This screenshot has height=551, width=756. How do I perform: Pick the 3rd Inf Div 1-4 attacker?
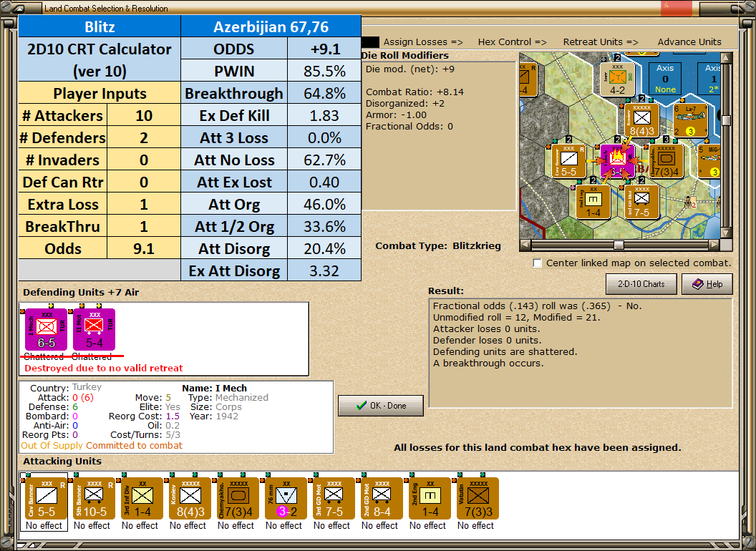click(142, 498)
